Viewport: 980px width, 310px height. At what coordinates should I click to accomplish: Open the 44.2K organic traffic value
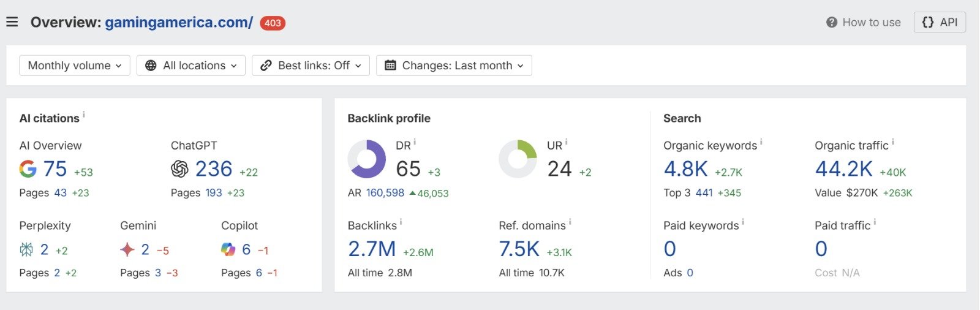pos(843,168)
